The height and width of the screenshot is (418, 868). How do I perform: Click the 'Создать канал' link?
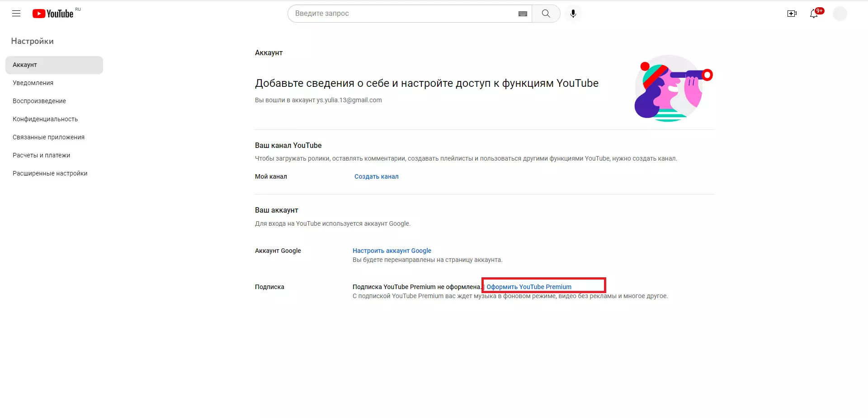(377, 176)
